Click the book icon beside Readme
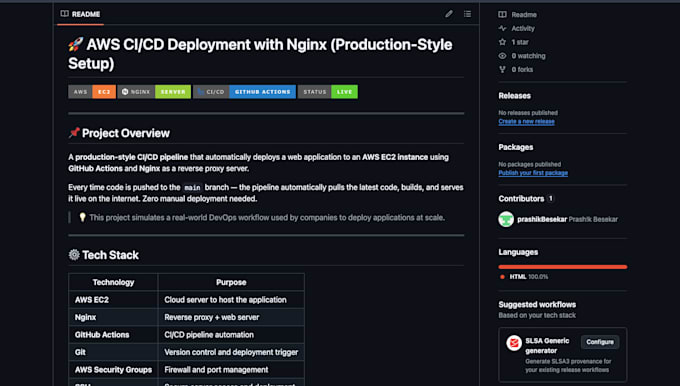 point(502,14)
